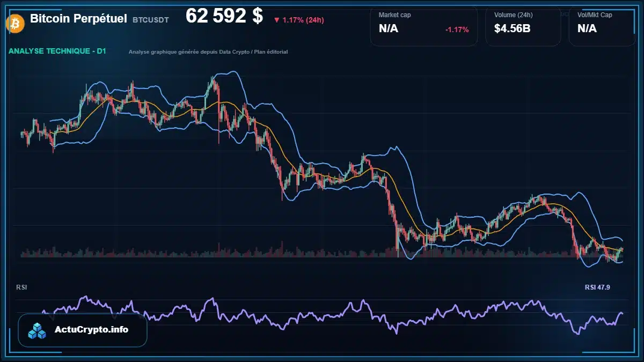This screenshot has height=362, width=644.
Task: Open the Market cap card
Action: click(x=423, y=26)
